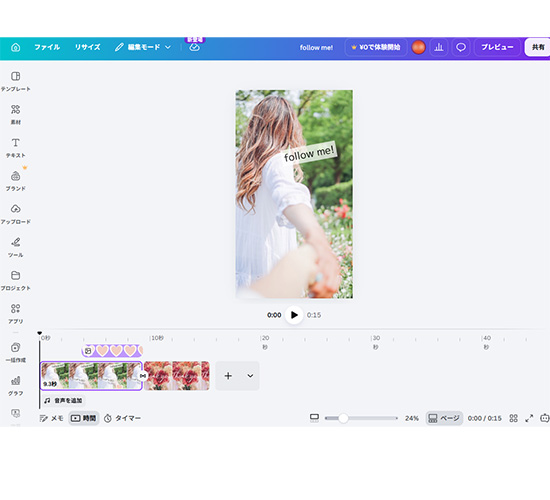Viewport: 550px width, 500px height.
Task: Click the 音声を追加 (Add audio) button
Action: (63, 400)
